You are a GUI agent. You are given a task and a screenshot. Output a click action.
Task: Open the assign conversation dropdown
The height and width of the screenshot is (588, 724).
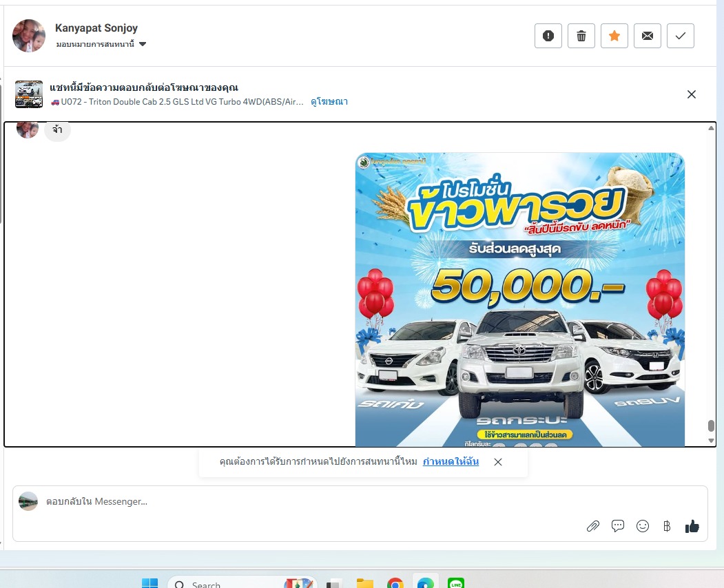(101, 44)
